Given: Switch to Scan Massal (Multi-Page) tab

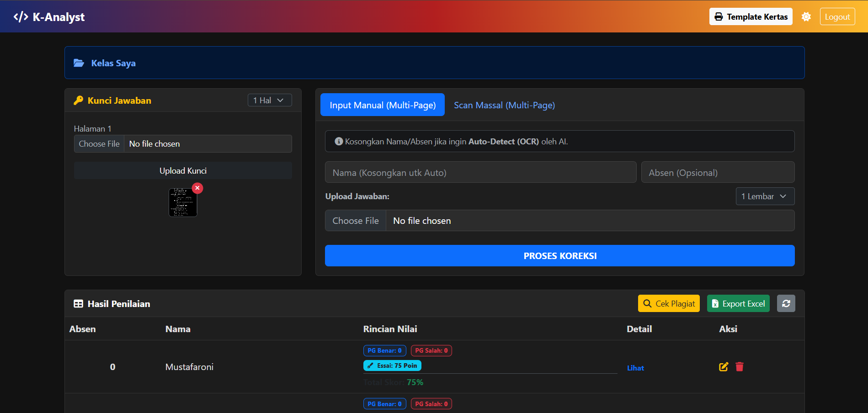Looking at the screenshot, I should tap(504, 105).
